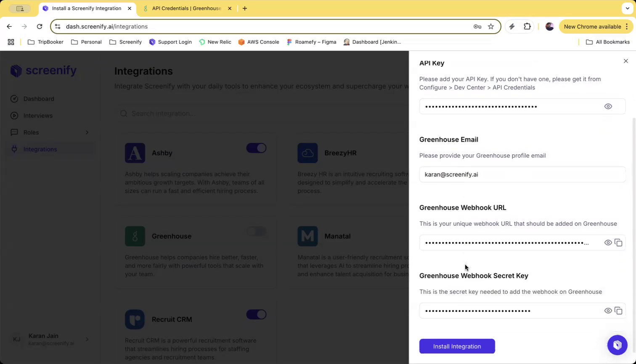Open the All Bookmarks folder
This screenshot has height=364, width=636.
[x=608, y=42]
